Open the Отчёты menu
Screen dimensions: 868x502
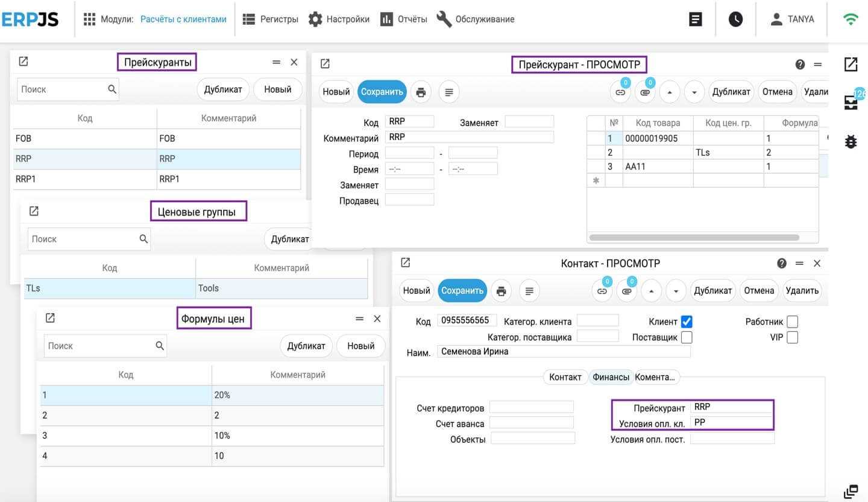[404, 19]
